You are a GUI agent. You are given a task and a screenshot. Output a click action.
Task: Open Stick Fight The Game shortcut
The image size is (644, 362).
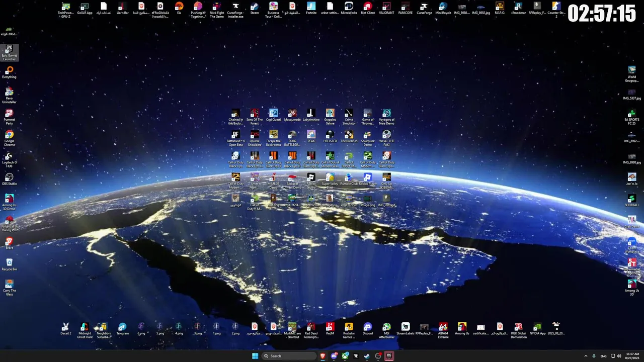pyautogui.click(x=217, y=10)
